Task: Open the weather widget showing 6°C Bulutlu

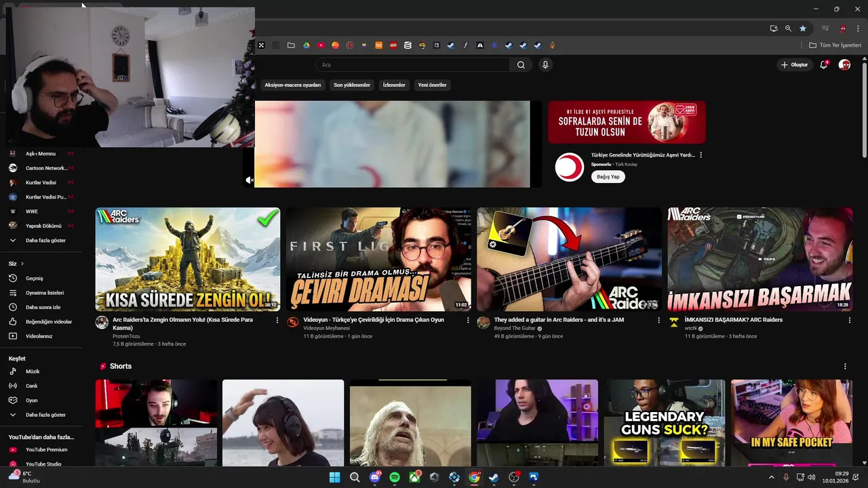Action: [24, 477]
